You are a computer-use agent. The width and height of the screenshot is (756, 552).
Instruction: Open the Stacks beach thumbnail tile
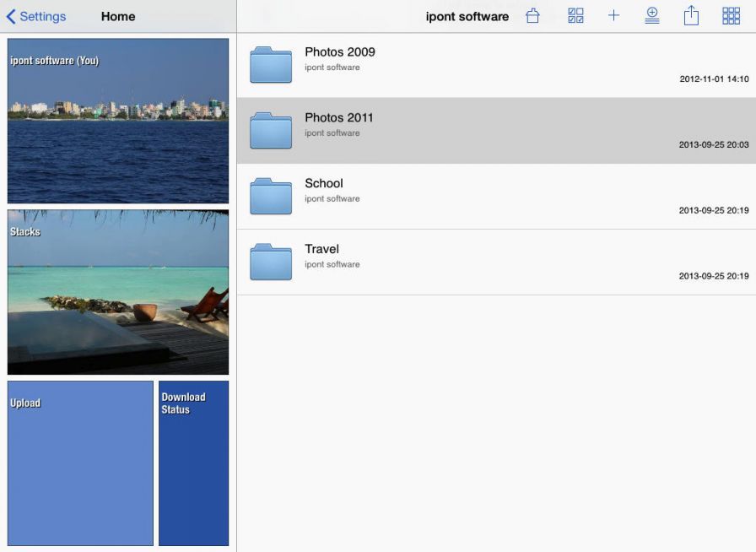(118, 292)
